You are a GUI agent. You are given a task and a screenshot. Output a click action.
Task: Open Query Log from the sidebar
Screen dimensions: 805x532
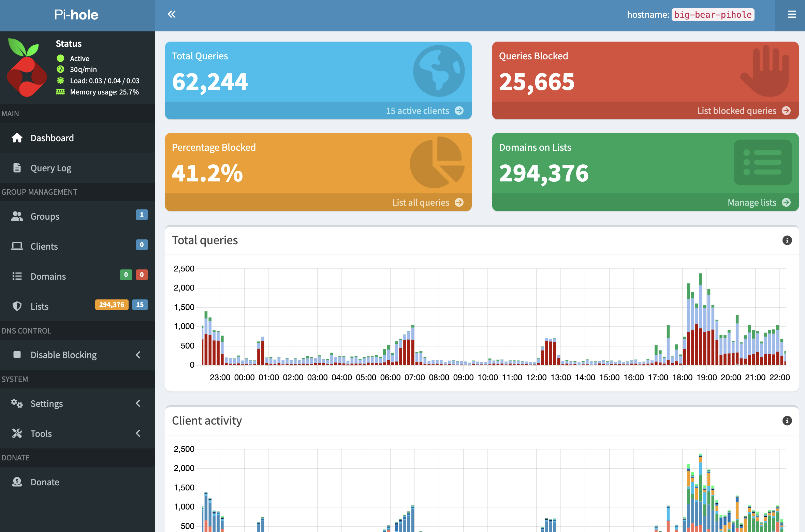50,168
